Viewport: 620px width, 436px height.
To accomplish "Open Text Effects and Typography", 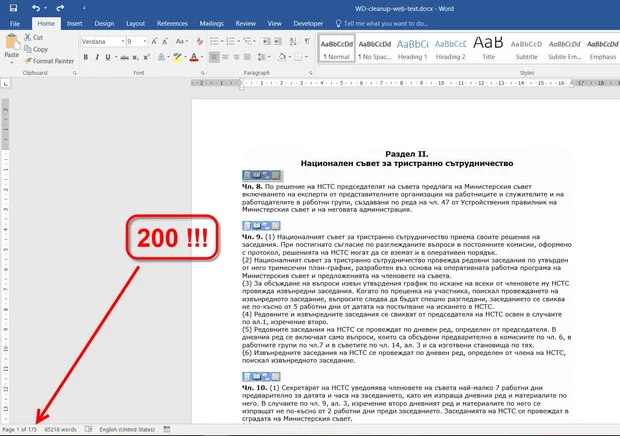I will (x=161, y=58).
